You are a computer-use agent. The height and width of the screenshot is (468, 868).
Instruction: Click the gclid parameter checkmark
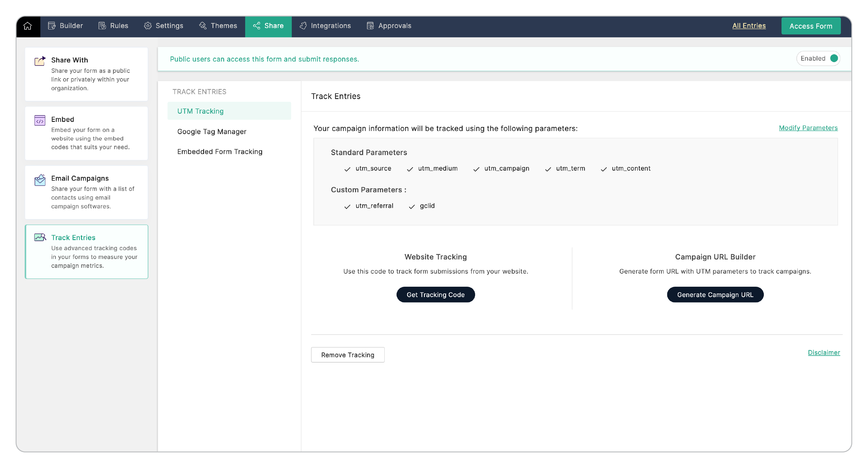tap(411, 207)
